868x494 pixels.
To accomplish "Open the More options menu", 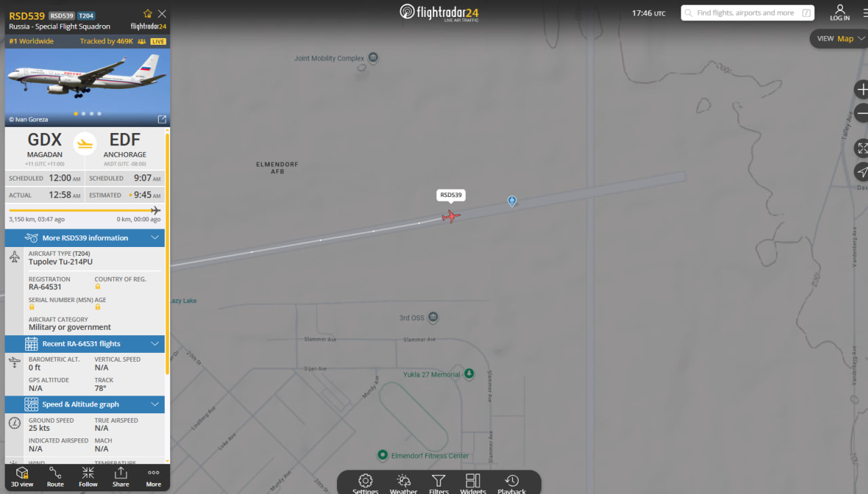I will [154, 476].
